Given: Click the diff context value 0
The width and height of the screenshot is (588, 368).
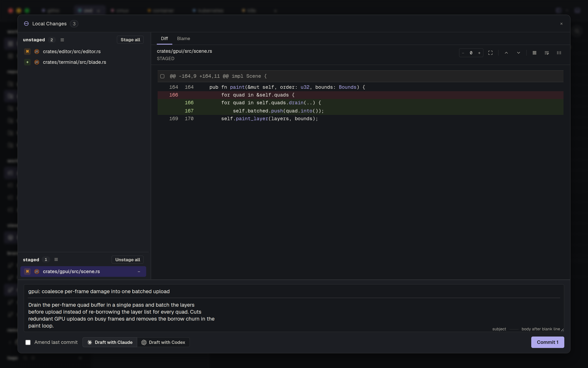Looking at the screenshot, I should [x=471, y=53].
